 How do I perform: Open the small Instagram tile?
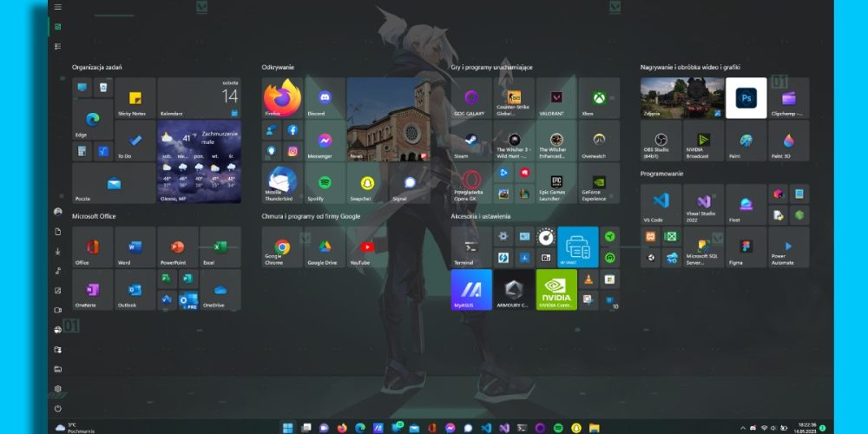(293, 151)
